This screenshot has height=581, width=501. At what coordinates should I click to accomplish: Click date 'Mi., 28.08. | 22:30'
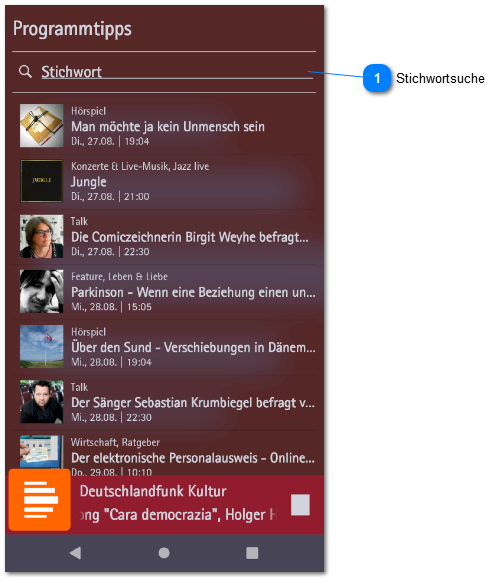tap(111, 417)
